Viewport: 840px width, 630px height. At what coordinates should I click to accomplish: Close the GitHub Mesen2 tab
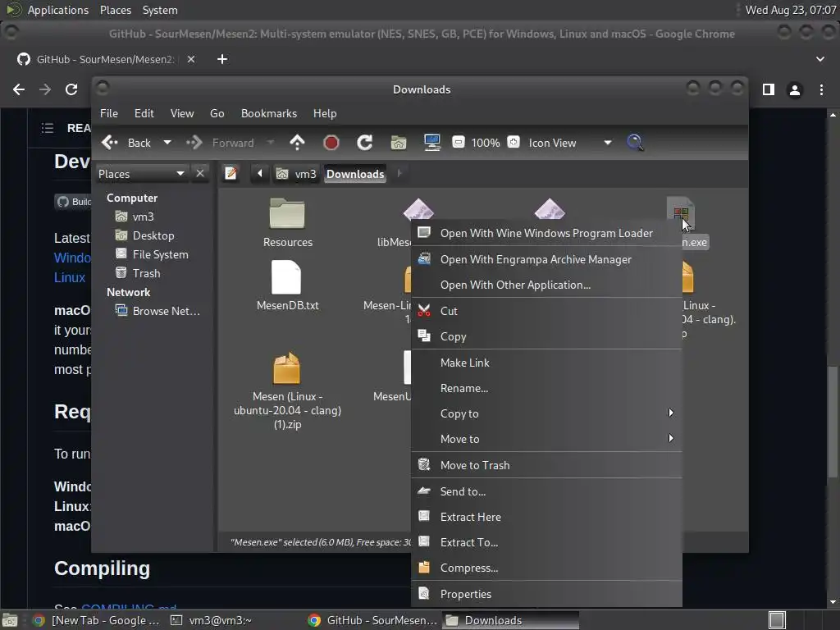point(190,59)
